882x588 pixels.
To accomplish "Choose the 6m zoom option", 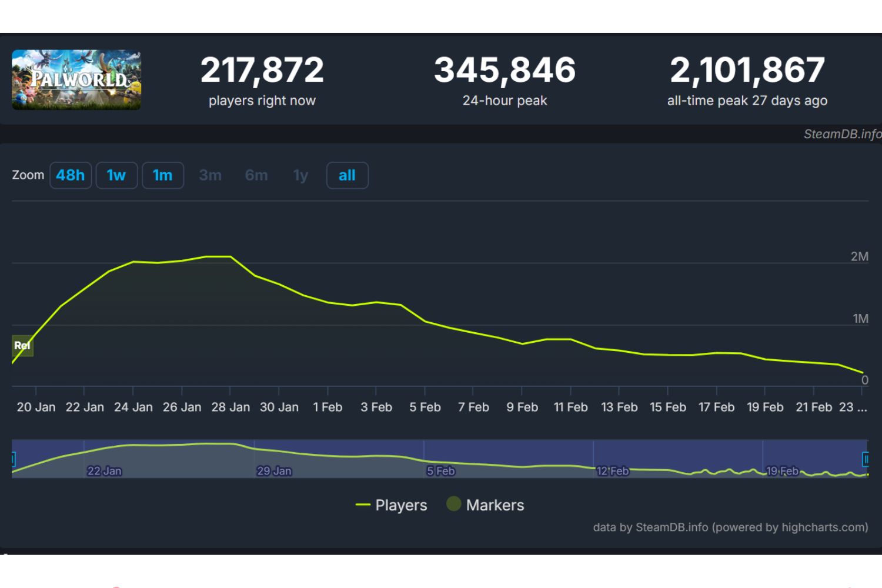I will pyautogui.click(x=256, y=175).
